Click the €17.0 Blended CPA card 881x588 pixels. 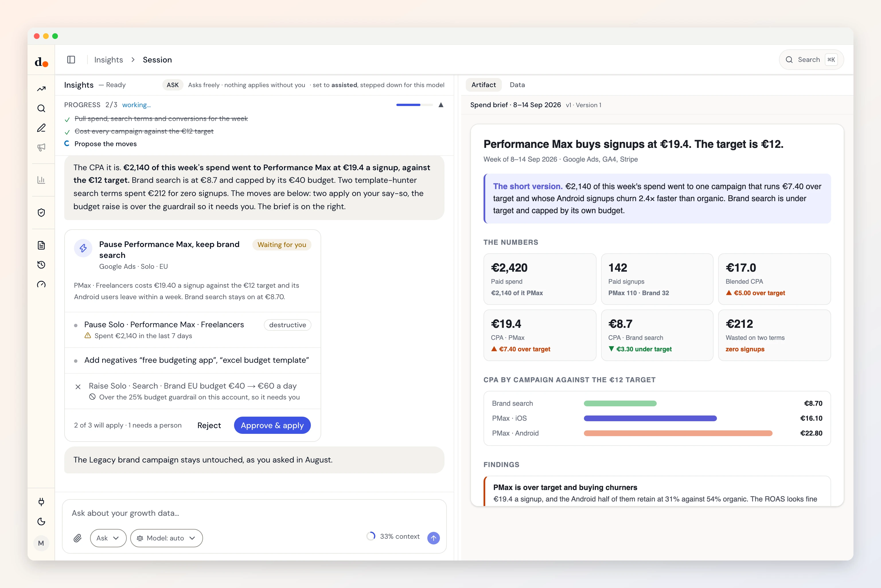774,279
